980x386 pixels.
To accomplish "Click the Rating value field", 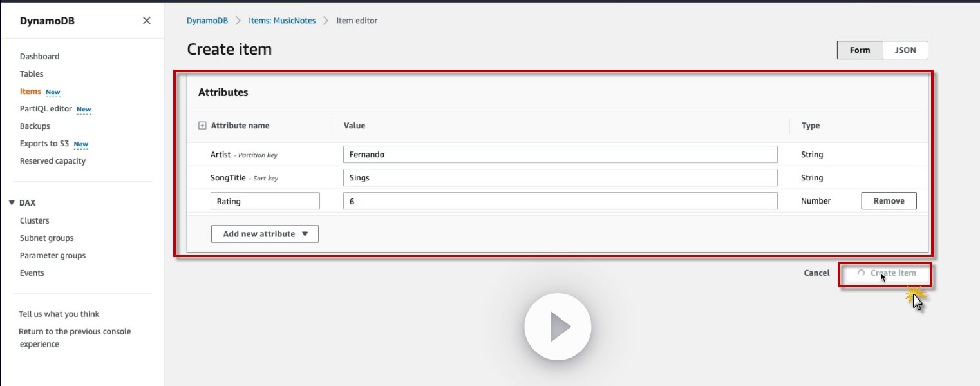I will pos(560,201).
